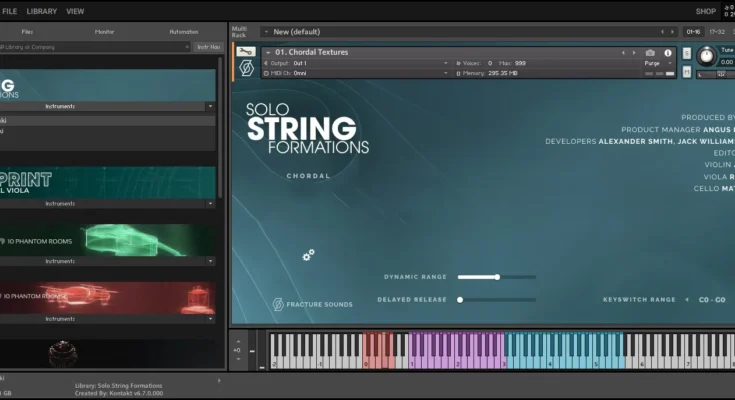735x400 pixels.
Task: Open the instrument edit wrench icon
Action: [246, 52]
